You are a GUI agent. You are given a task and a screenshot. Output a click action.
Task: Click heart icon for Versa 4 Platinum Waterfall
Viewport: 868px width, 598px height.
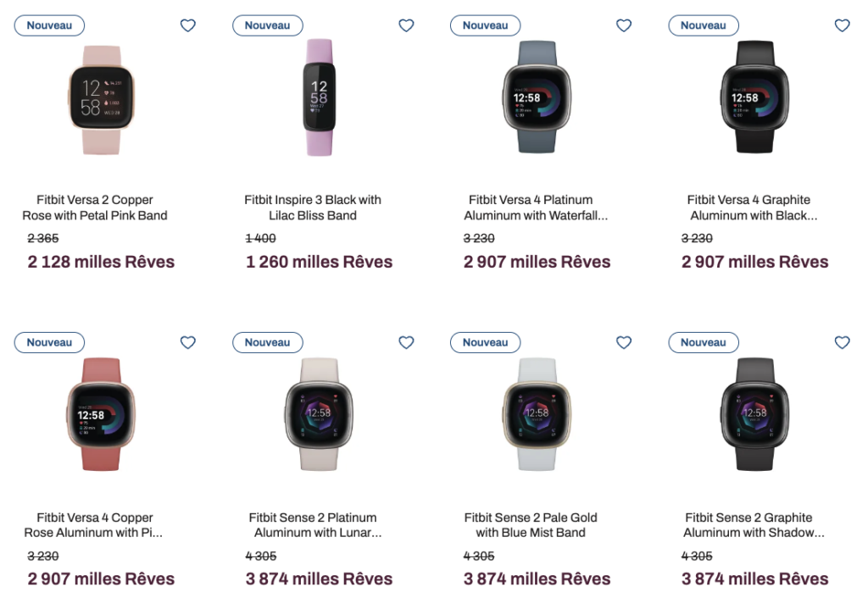(624, 25)
